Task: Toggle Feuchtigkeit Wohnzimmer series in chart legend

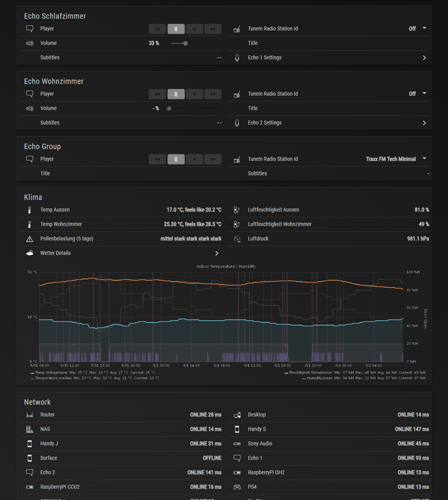Action: 311,373
